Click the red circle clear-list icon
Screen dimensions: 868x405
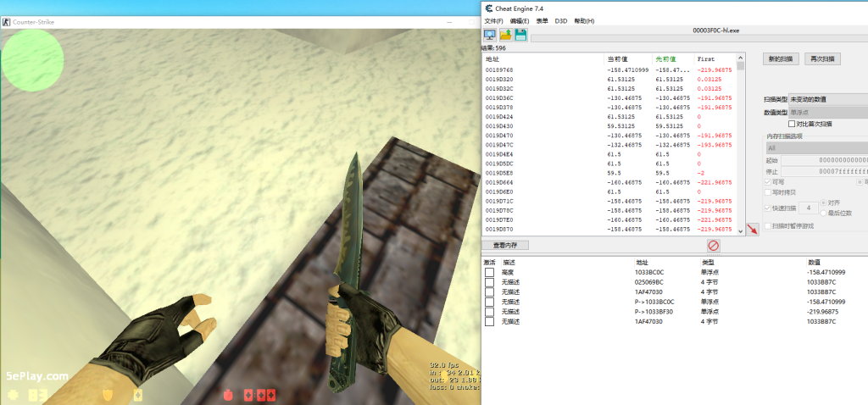pyautogui.click(x=714, y=246)
